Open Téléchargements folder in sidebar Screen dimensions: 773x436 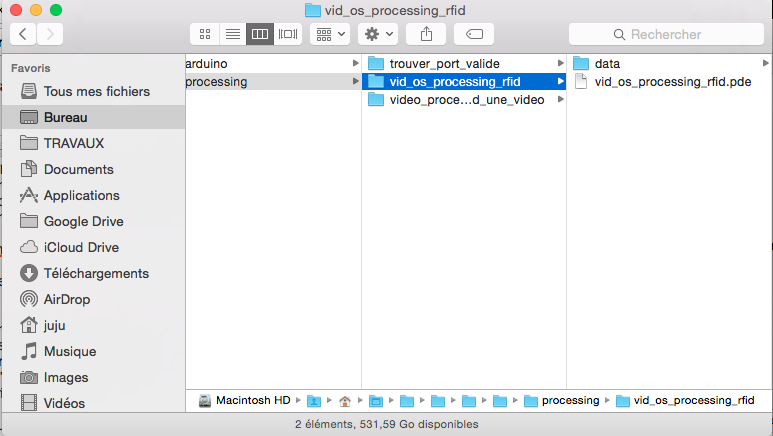(96, 273)
